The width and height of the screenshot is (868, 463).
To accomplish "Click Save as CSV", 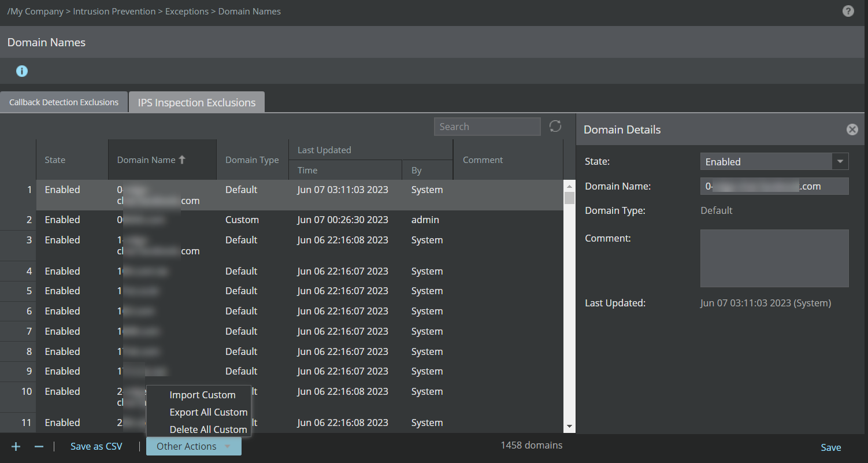I will pos(97,446).
